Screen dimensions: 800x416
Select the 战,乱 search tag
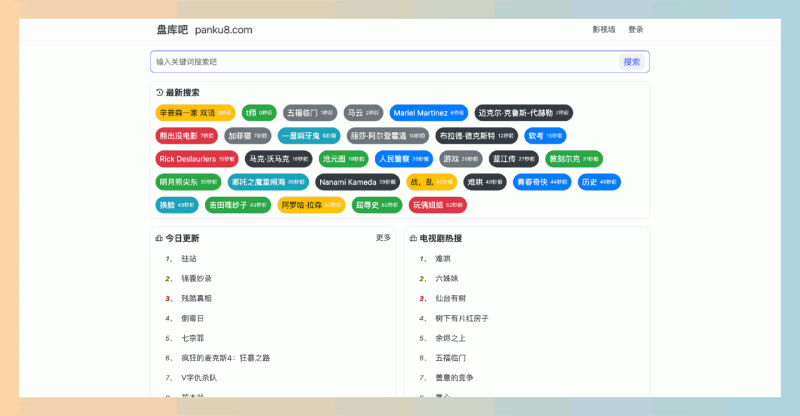pos(432,182)
